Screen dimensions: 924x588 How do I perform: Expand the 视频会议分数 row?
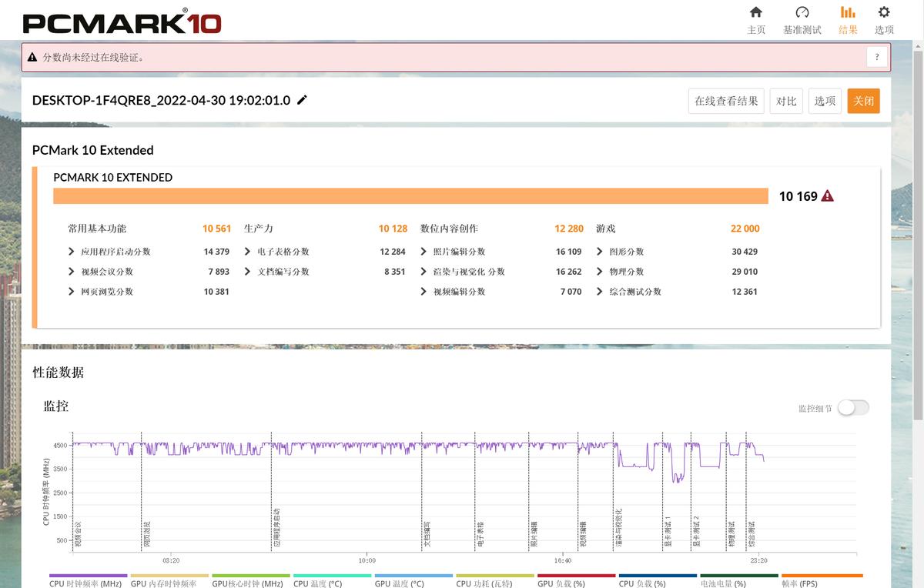72,272
